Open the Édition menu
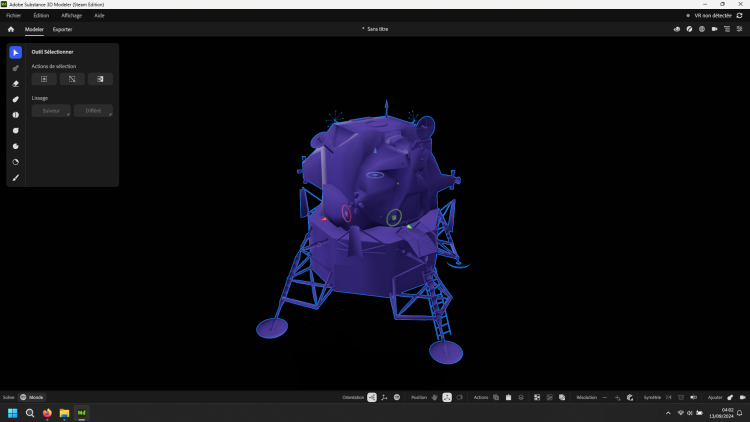This screenshot has width=750, height=422. point(41,16)
